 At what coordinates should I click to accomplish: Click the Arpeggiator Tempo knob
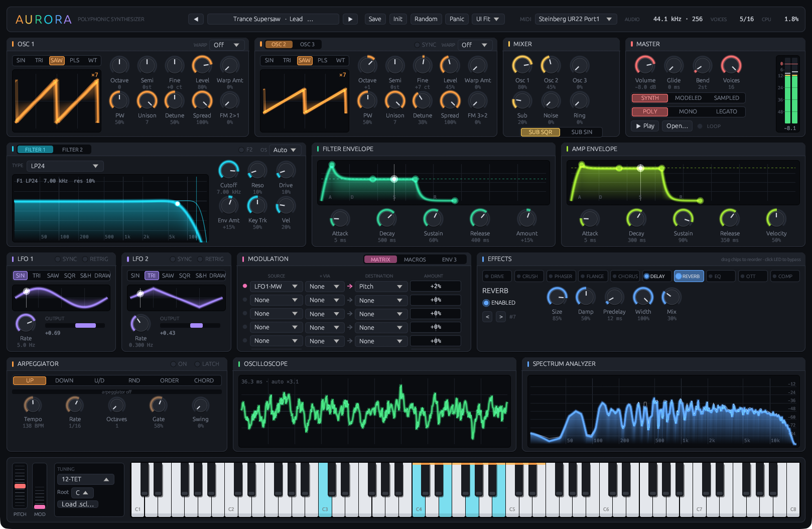33,405
